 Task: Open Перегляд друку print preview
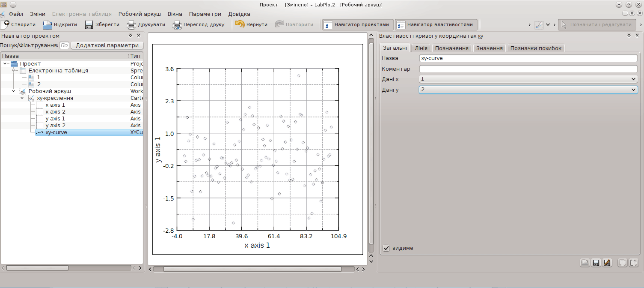click(177, 24)
